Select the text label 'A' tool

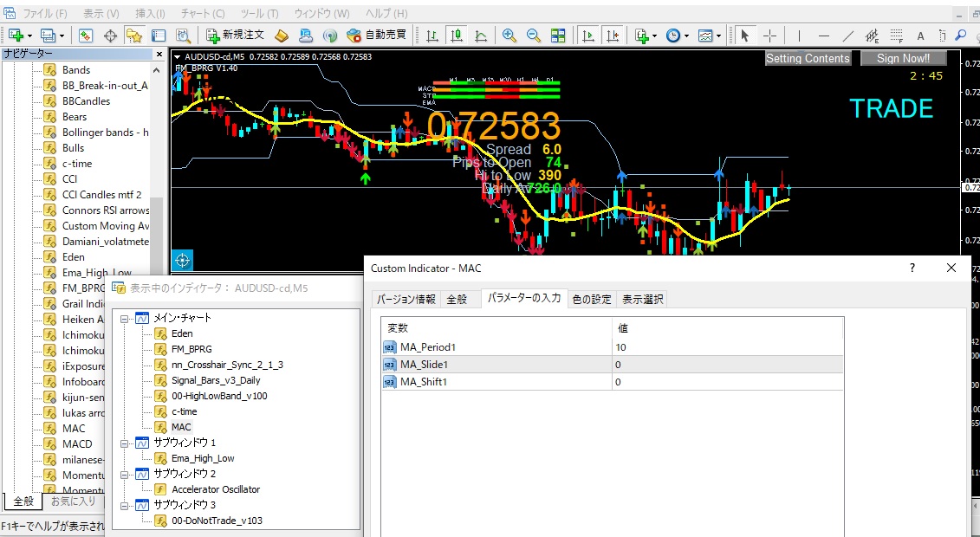[920, 36]
